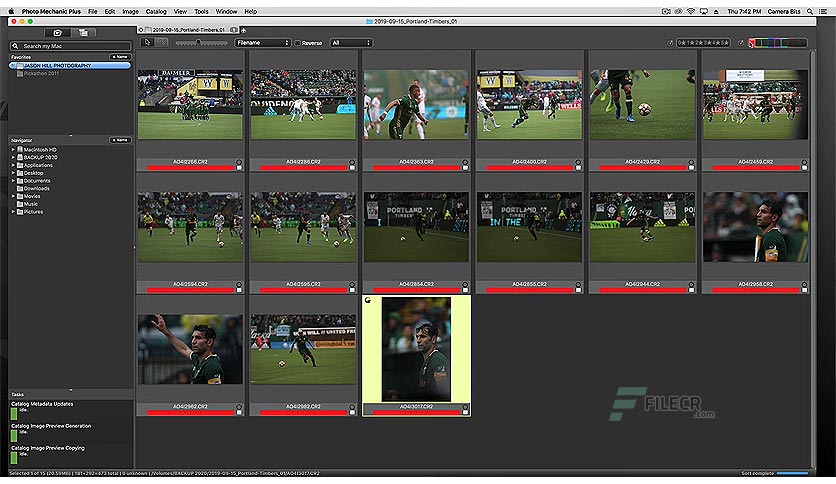Click the rotate icon on the selected portrait thumbnail
836x484 pixels.
[x=367, y=300]
